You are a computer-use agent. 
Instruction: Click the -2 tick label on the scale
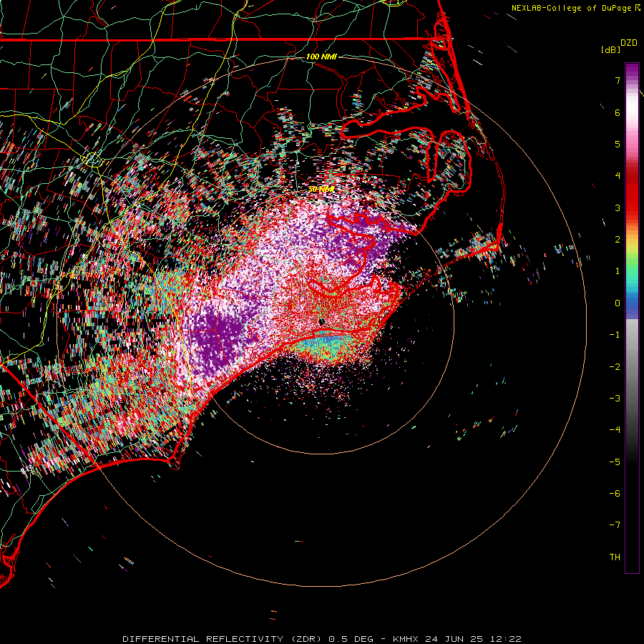click(x=615, y=367)
